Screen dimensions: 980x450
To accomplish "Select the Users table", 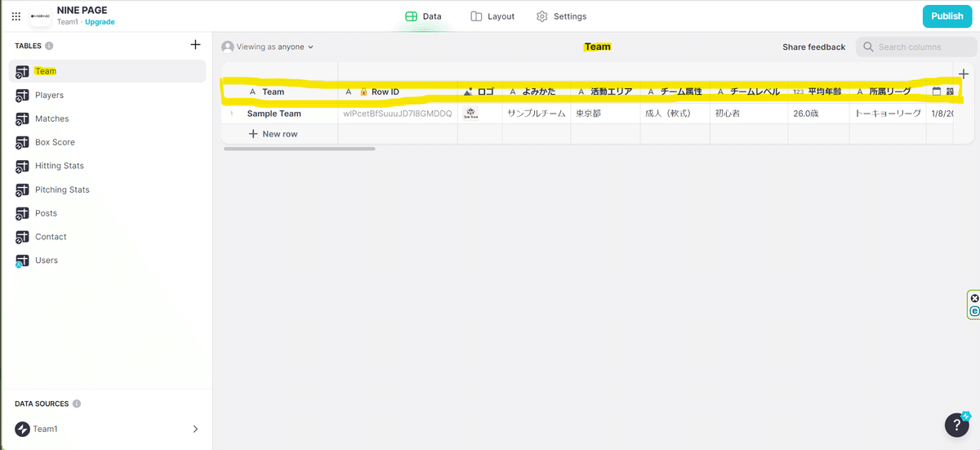I will coord(107,261).
